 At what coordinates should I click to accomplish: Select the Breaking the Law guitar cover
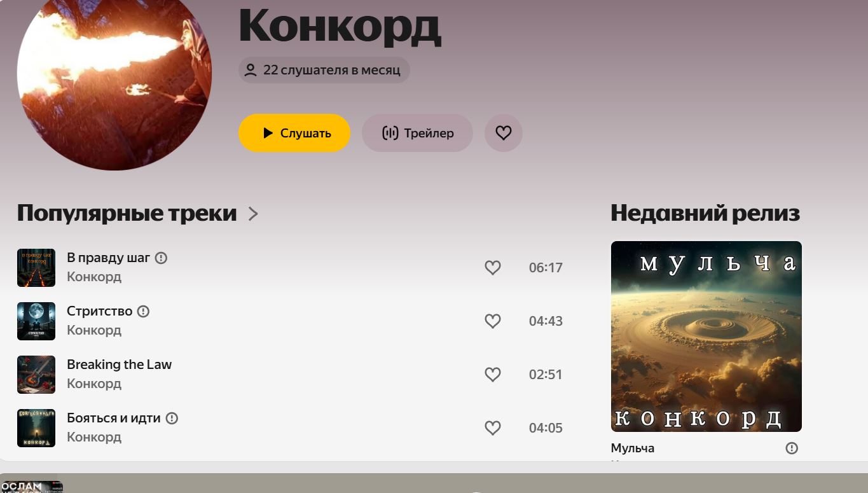tap(36, 375)
